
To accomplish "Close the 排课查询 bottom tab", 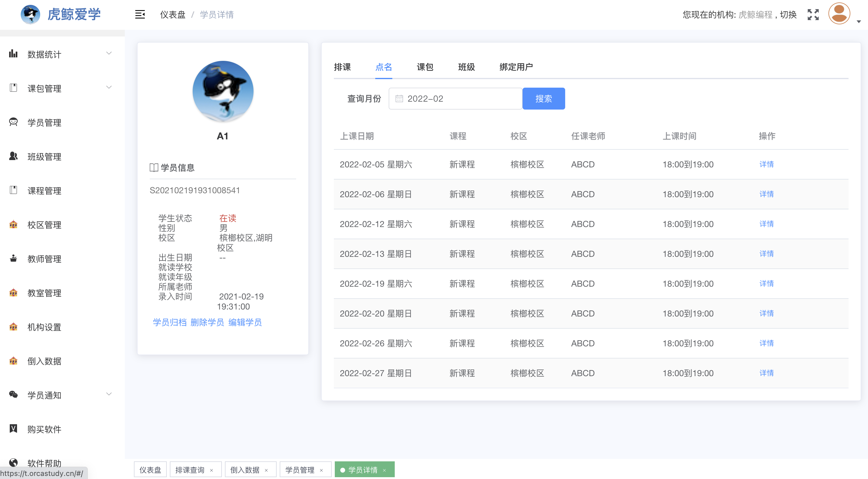I will [x=212, y=470].
